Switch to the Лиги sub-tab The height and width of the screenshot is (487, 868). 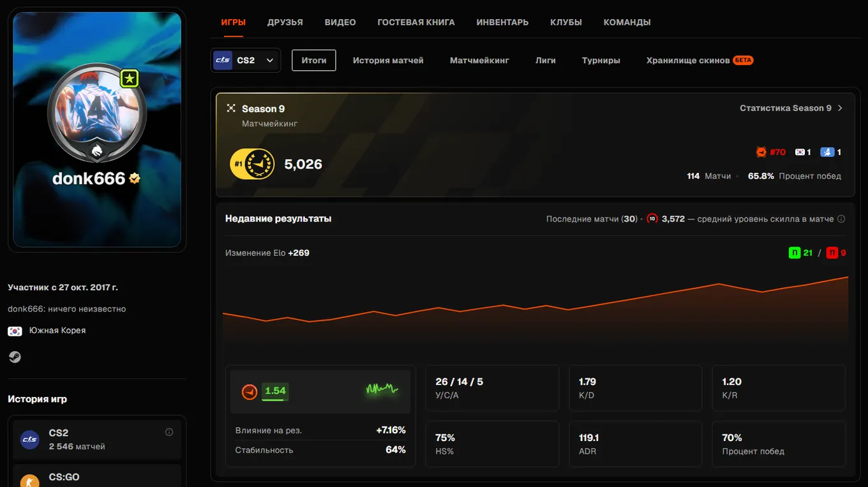[x=546, y=60]
